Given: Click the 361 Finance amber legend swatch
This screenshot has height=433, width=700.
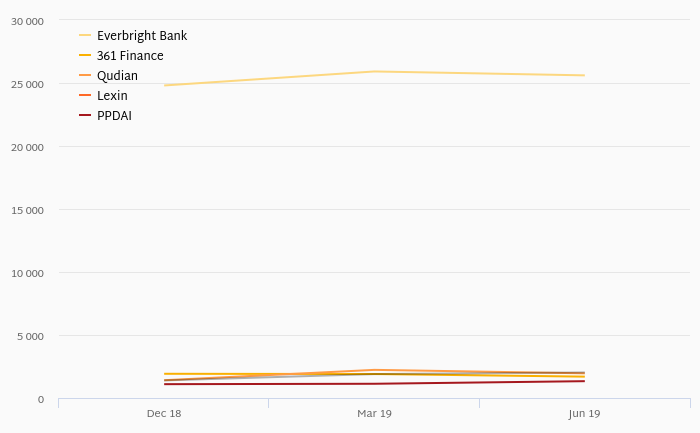Looking at the screenshot, I should pyautogui.click(x=85, y=55).
